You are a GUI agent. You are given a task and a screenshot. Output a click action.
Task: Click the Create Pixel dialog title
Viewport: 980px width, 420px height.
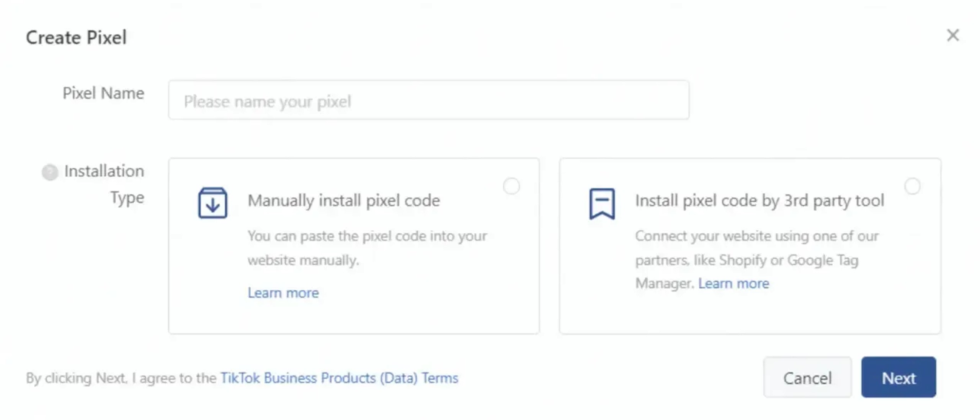[x=76, y=38]
